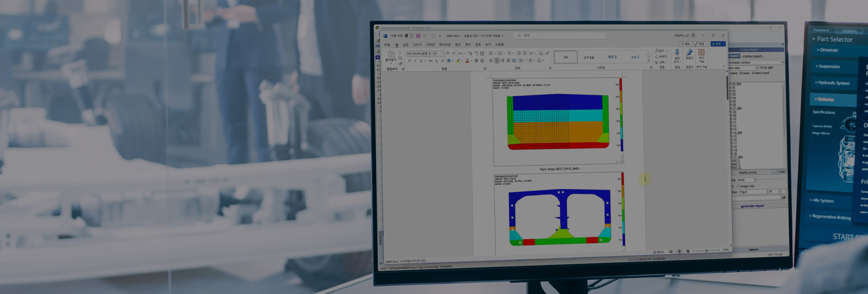Open the Editor pen icon
The width and height of the screenshot is (868, 294).
[689, 53]
